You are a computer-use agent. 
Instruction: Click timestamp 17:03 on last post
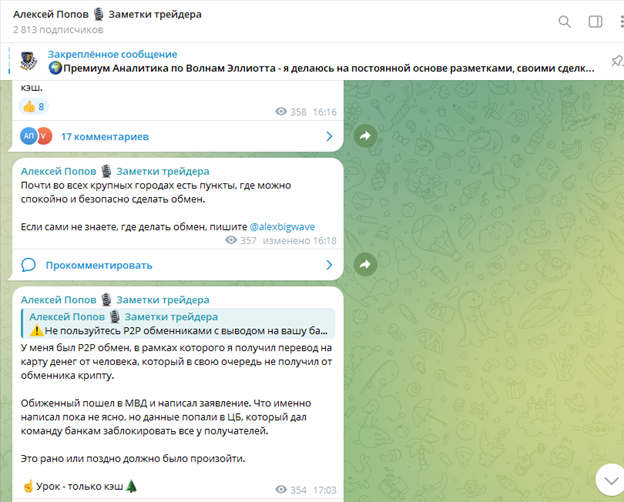click(325, 490)
